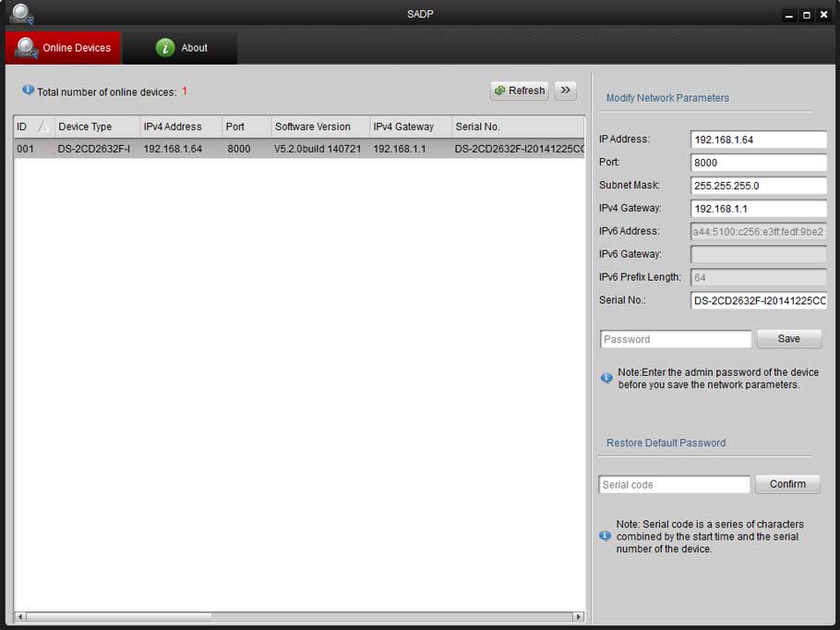
Task: Edit the IPv4 Gateway field
Action: click(758, 209)
